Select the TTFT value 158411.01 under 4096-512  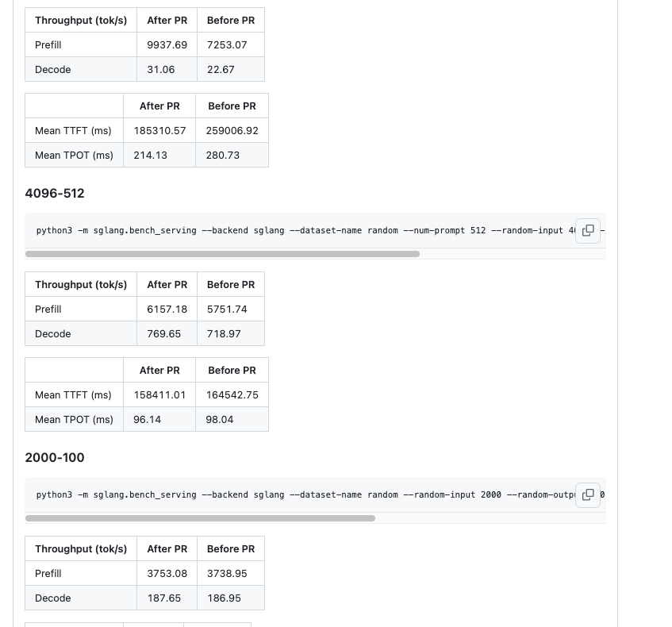[159, 394]
